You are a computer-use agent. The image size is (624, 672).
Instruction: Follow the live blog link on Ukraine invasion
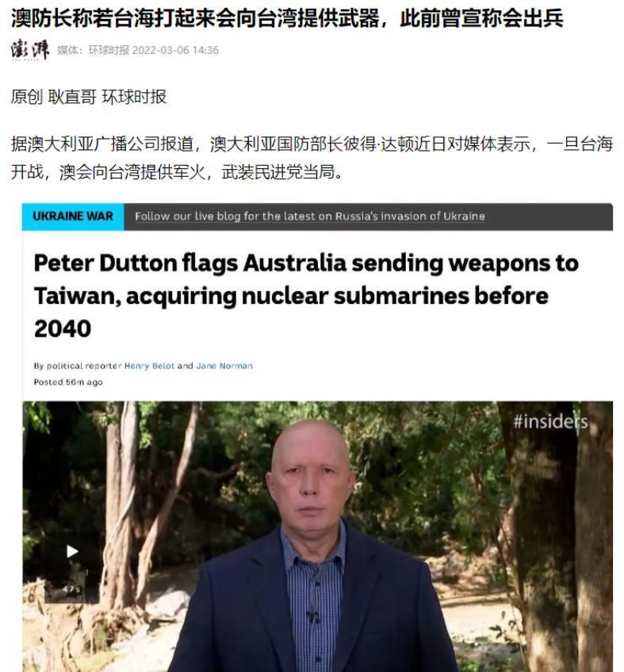pos(310,217)
